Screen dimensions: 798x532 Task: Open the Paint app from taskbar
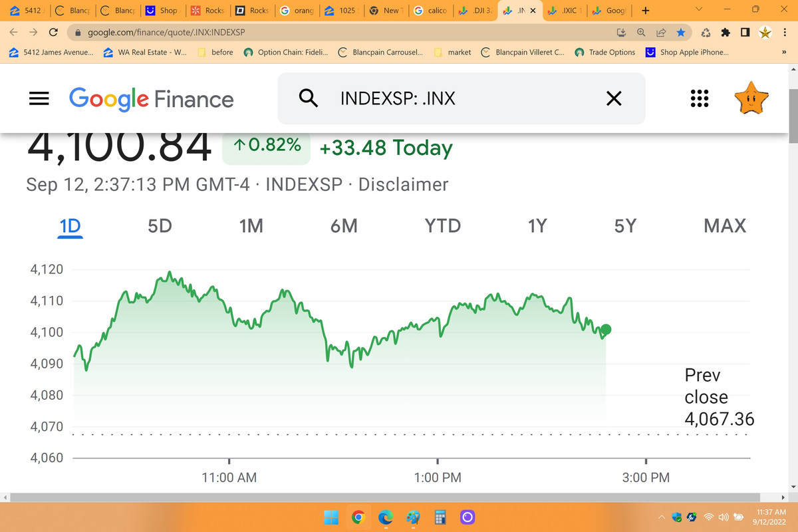412,517
